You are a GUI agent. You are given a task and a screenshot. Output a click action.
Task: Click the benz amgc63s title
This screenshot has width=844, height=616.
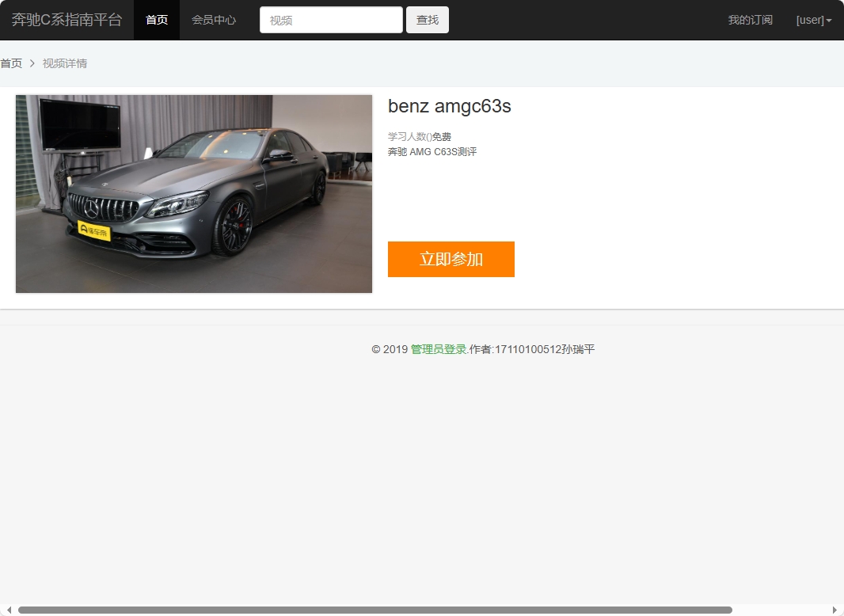pos(450,106)
